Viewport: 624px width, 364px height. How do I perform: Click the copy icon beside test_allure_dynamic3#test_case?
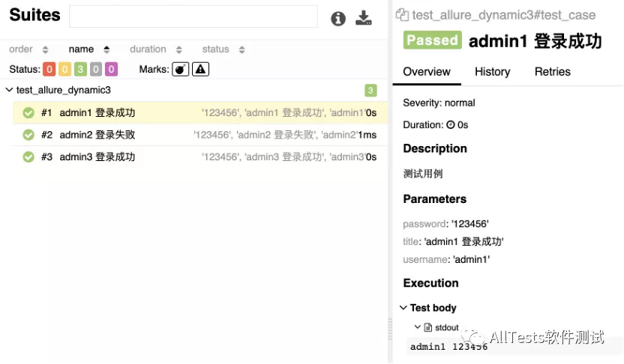pos(402,15)
